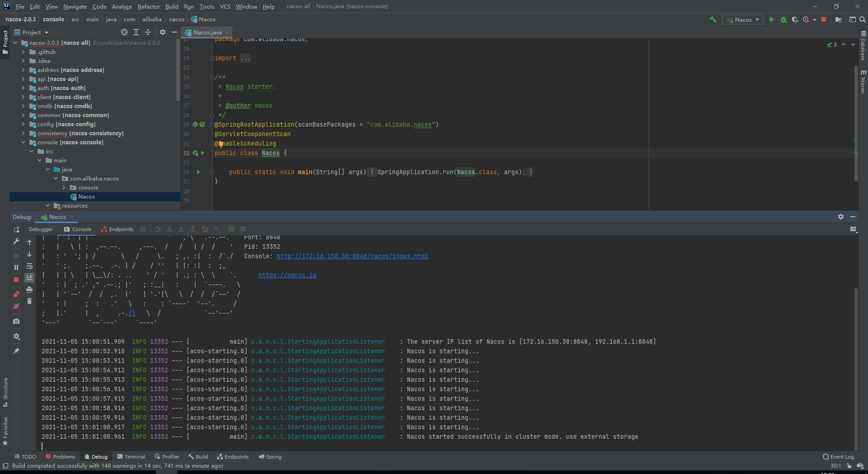This screenshot has height=474, width=868.
Task: Open the Project view selector dropdown
Action: [x=31, y=32]
